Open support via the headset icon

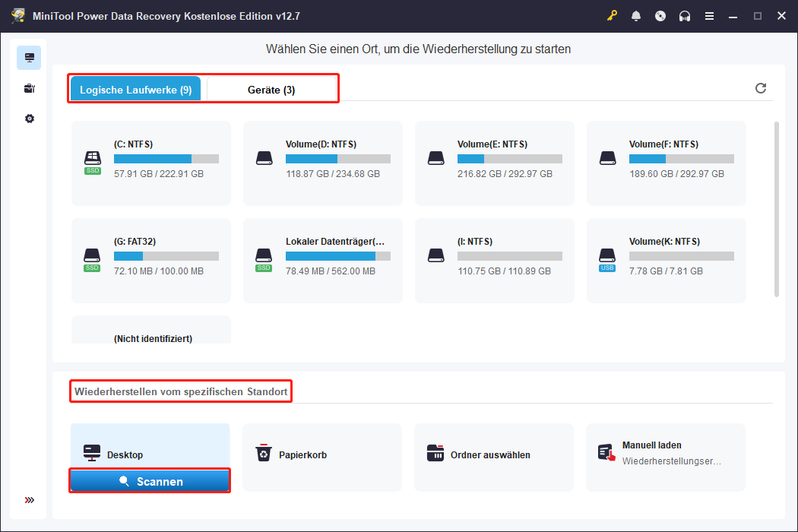685,15
